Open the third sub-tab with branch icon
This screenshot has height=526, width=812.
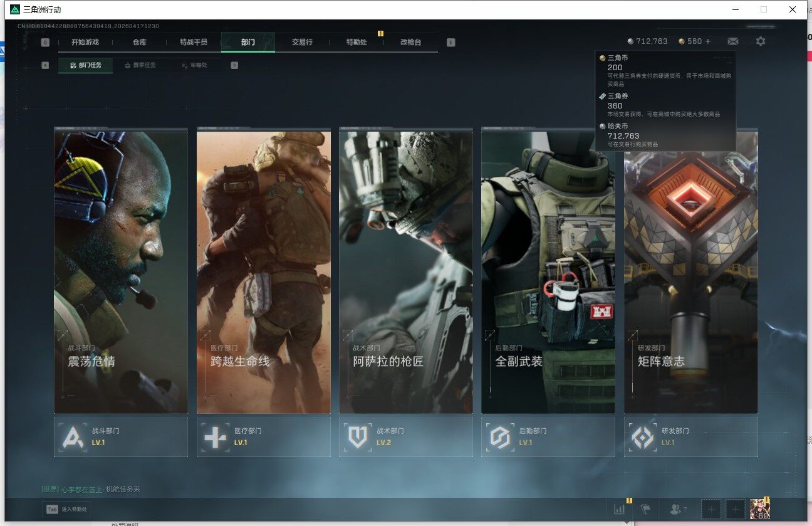[x=194, y=65]
